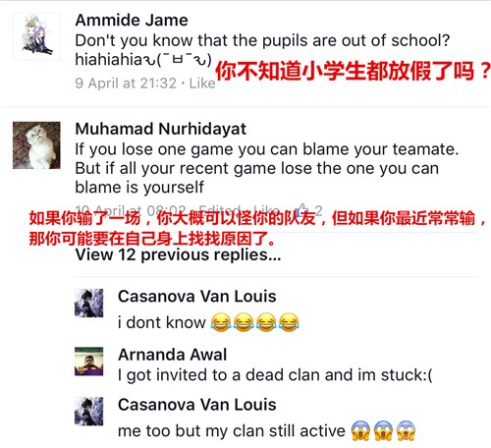The width and height of the screenshot is (491, 448).
Task: Click the first Casanova Van Louis name link
Action: tap(197, 297)
